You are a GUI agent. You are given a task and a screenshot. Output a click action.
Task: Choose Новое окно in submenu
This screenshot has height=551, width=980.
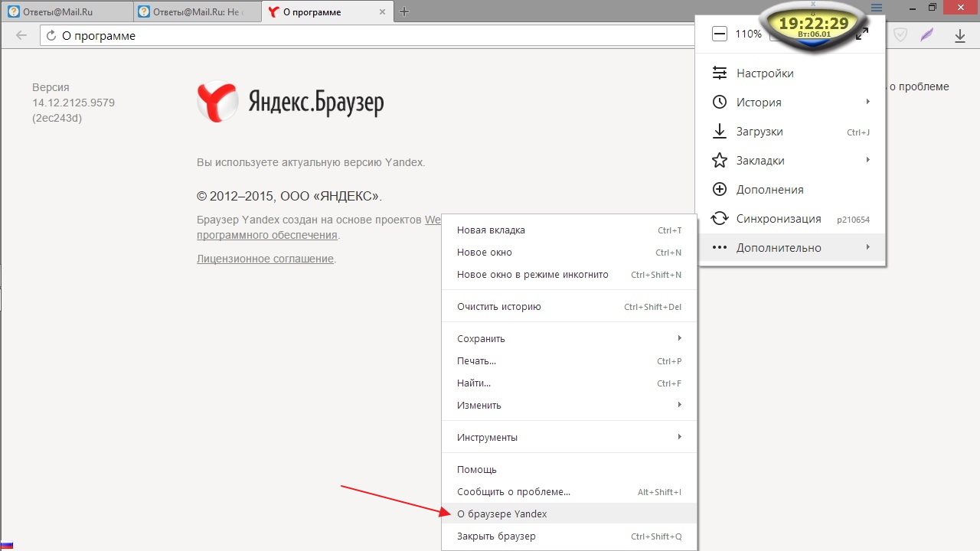570,253
